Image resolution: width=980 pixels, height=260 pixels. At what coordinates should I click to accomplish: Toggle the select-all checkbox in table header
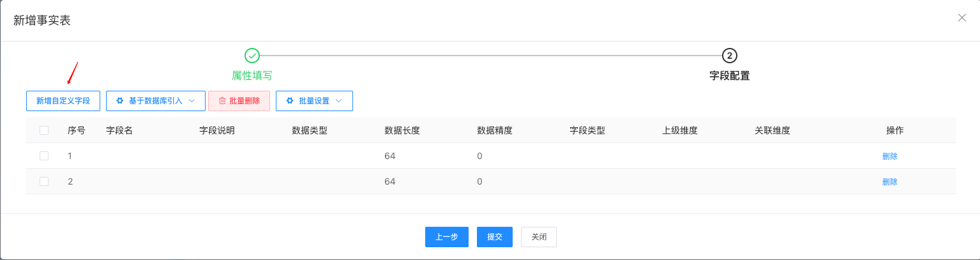coord(44,130)
